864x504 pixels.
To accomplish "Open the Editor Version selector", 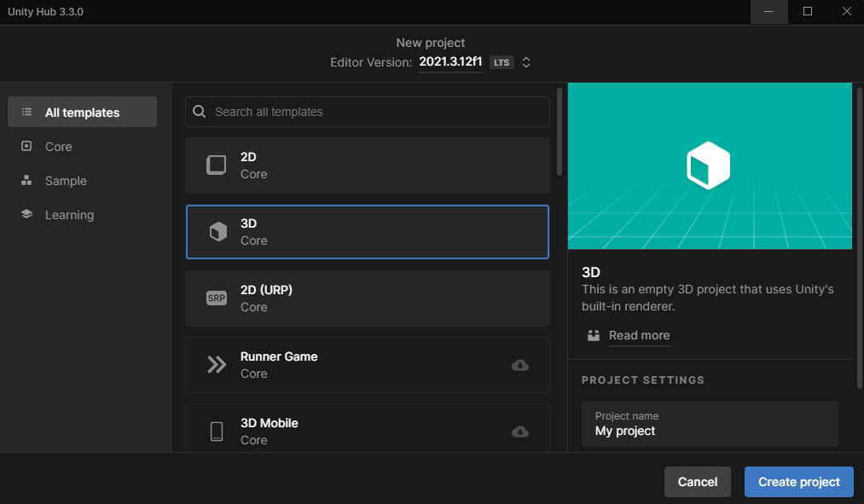I will 526,61.
